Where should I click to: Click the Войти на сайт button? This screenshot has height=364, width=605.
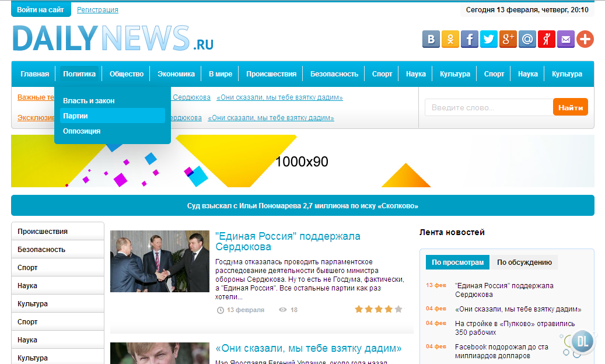click(x=41, y=10)
